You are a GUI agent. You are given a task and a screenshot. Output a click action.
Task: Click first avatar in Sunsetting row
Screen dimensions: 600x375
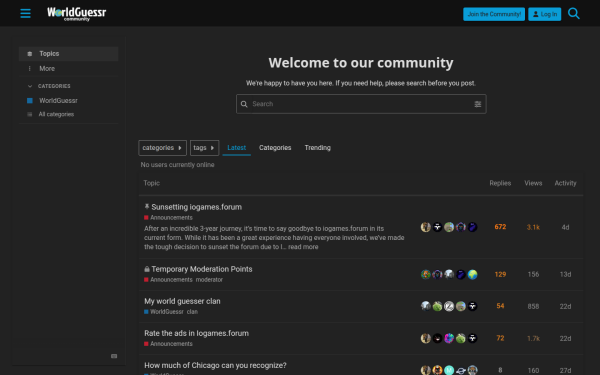[426, 227]
